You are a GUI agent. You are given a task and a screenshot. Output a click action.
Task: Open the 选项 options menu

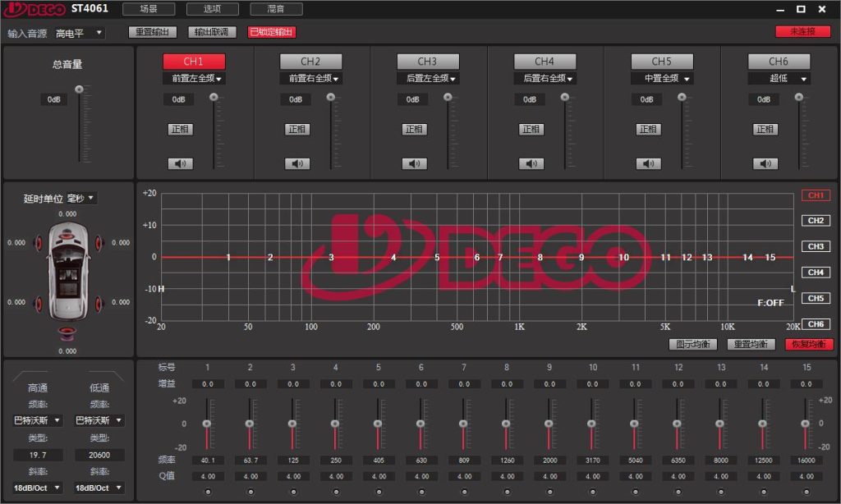pos(213,9)
